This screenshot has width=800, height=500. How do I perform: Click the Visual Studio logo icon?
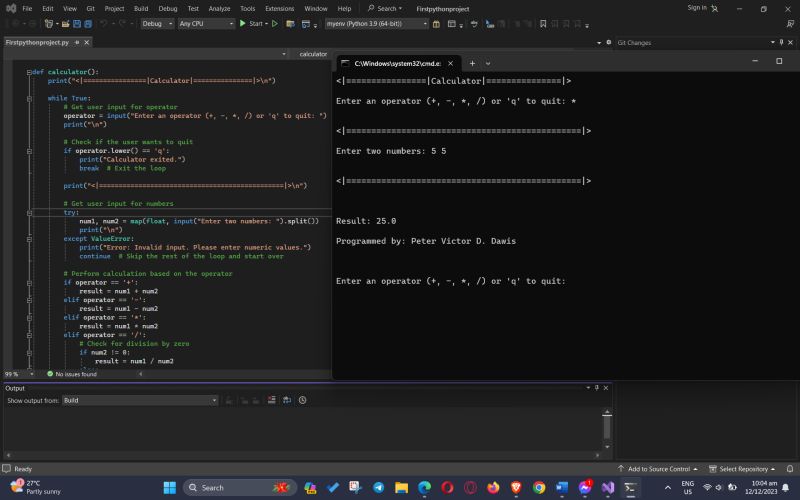(11, 8)
